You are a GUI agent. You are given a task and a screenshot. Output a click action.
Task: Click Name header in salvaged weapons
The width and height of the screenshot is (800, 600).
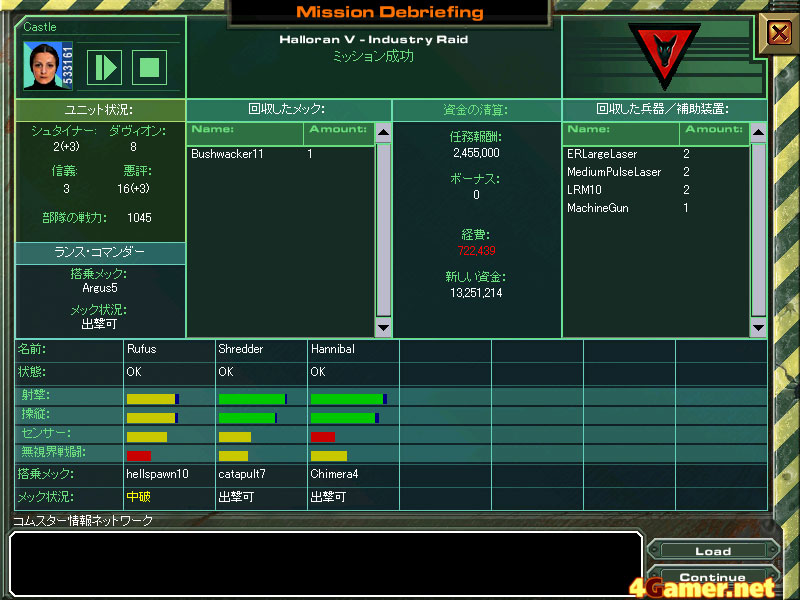click(621, 134)
